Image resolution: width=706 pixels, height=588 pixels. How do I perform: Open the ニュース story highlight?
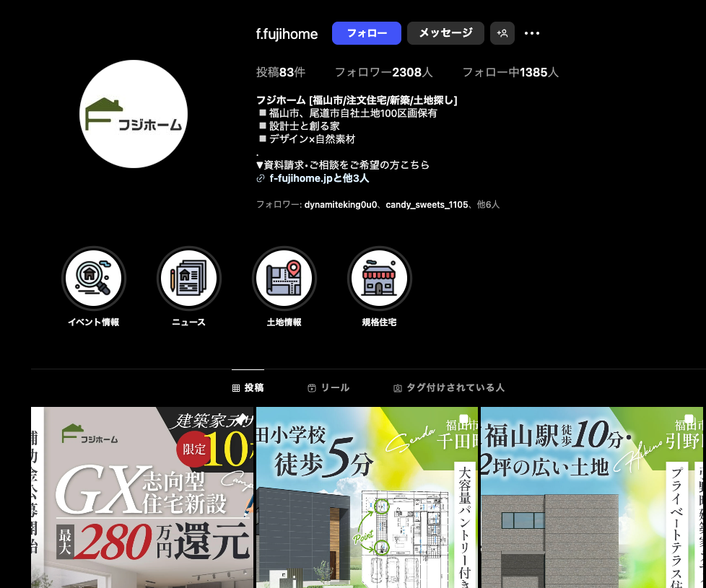point(188,278)
